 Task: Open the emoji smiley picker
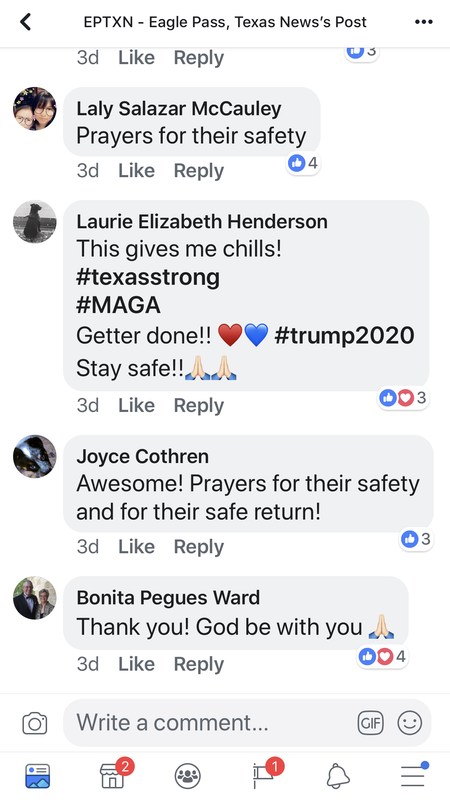pyautogui.click(x=410, y=723)
